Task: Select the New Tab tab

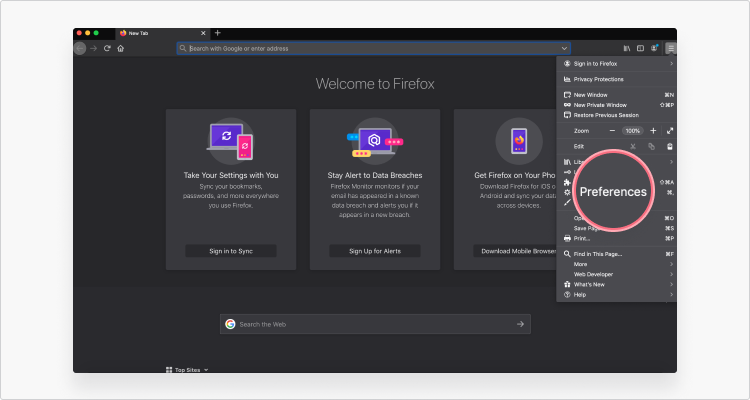Action: 163,33
